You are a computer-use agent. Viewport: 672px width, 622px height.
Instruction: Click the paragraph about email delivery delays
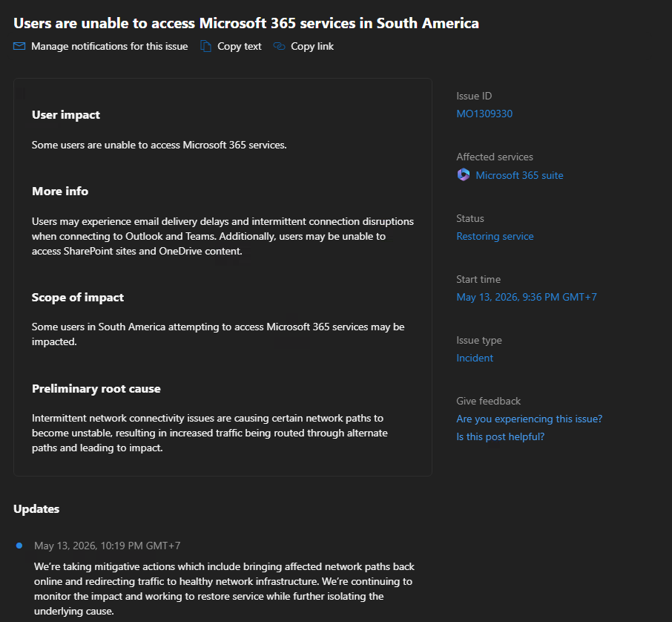click(x=223, y=236)
